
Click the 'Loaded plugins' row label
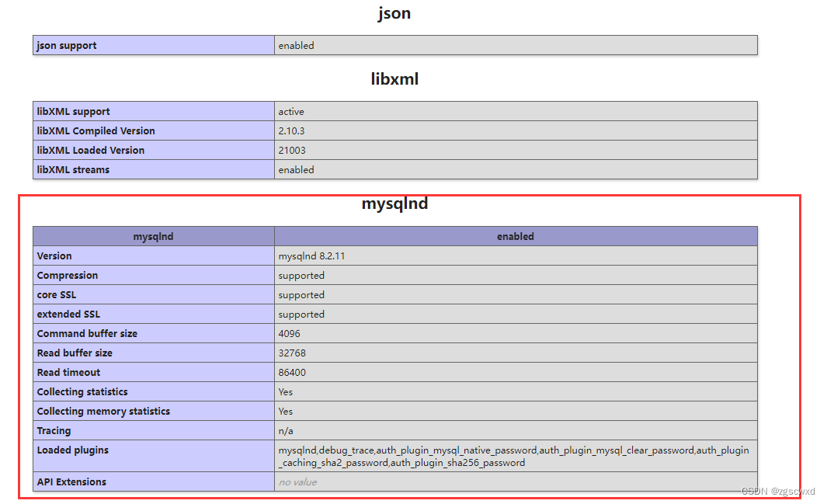point(73,450)
